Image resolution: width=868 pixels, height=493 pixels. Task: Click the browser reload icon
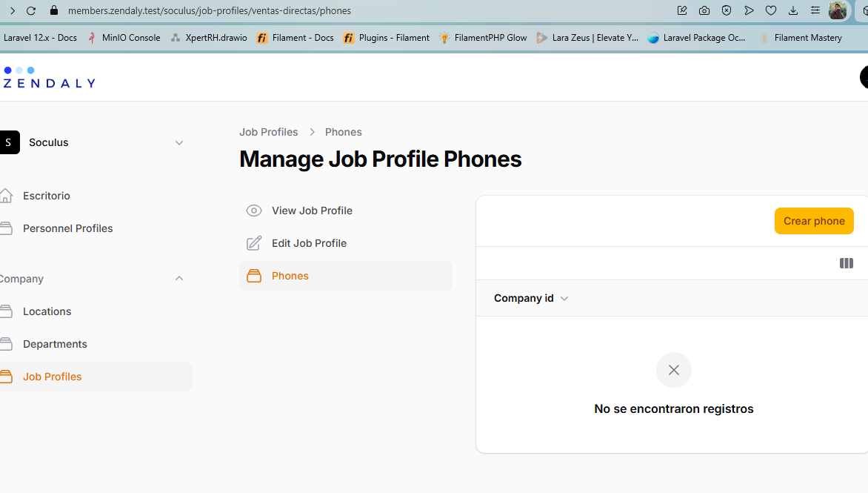(x=31, y=11)
